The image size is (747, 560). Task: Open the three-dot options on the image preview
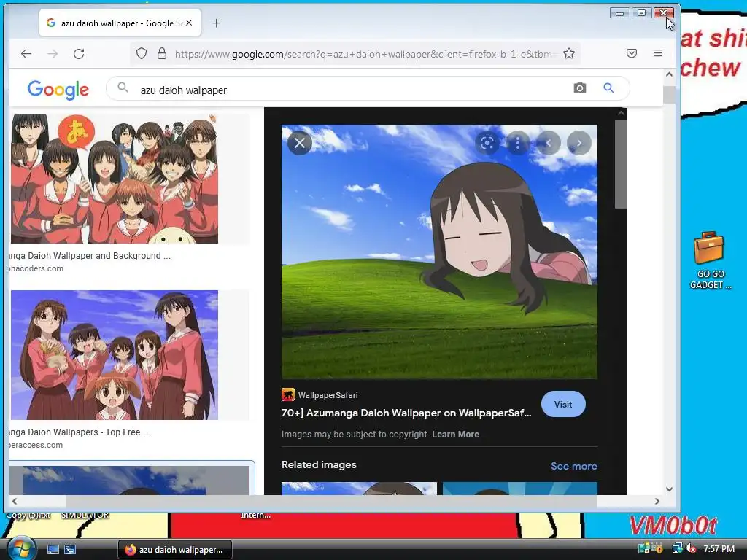[x=518, y=143]
